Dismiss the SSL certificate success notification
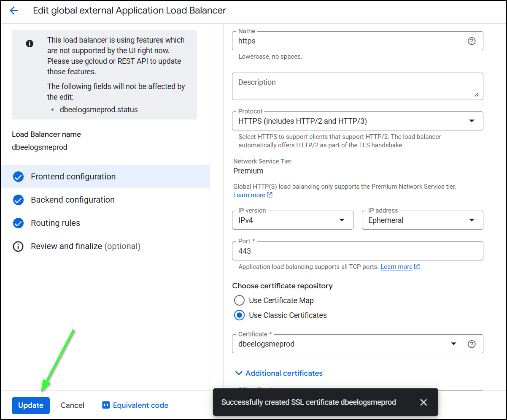This screenshot has height=420, width=507. 423,402
